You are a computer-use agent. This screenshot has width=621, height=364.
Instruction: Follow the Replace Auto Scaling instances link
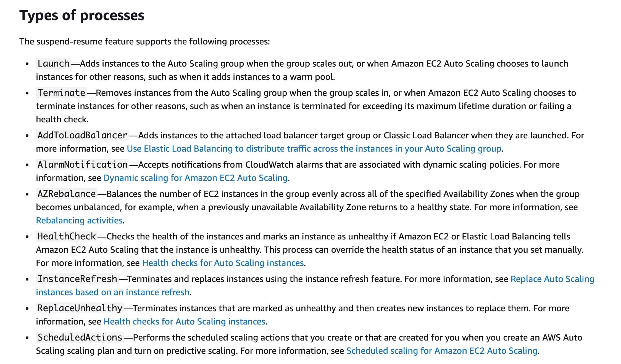[x=552, y=279]
